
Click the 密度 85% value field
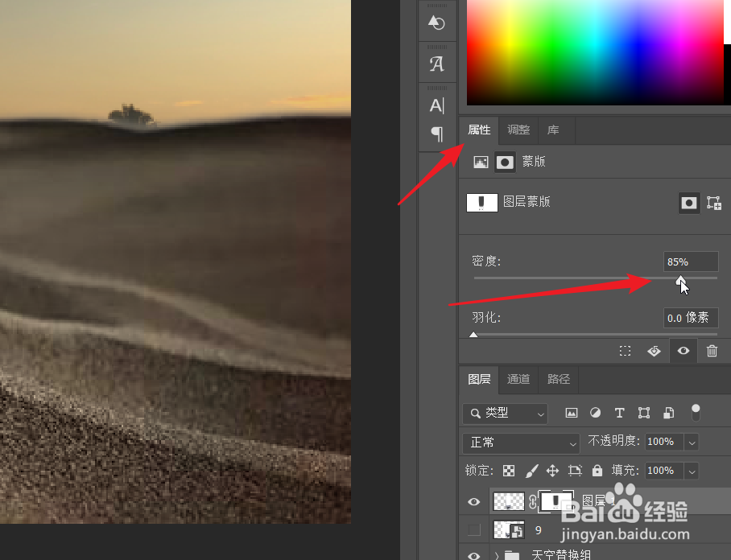(x=691, y=261)
